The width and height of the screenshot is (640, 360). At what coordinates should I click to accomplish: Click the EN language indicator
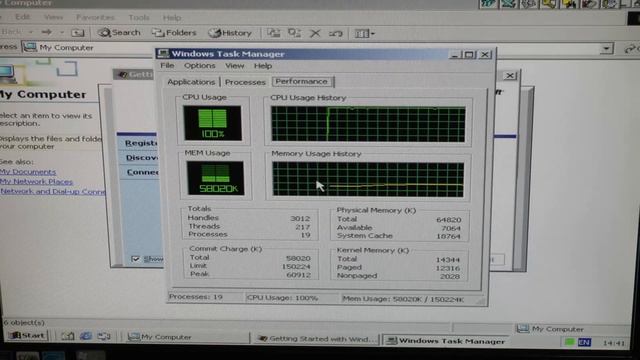(584, 342)
